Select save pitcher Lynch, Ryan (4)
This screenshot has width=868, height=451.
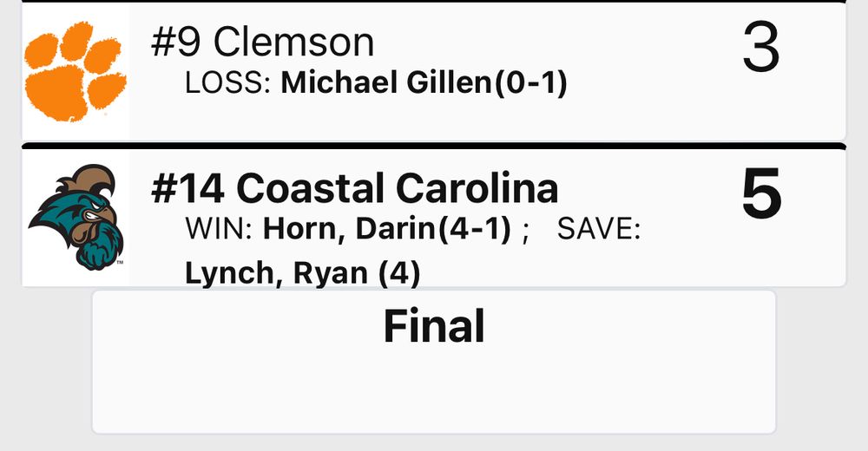click(302, 273)
